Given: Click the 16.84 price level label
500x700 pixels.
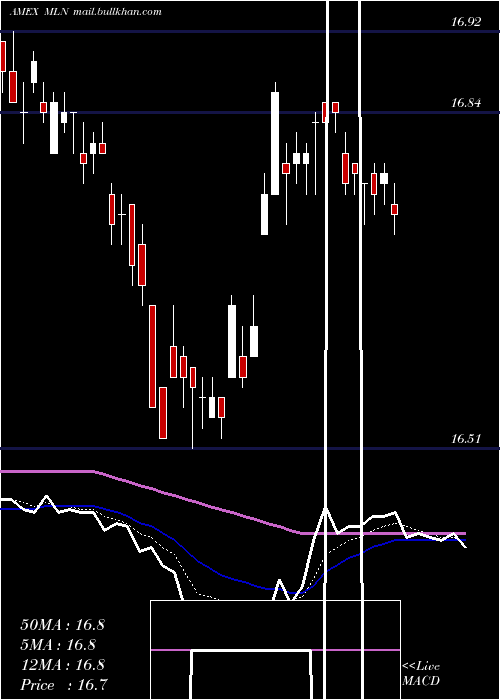Looking at the screenshot, I should pyautogui.click(x=466, y=103).
